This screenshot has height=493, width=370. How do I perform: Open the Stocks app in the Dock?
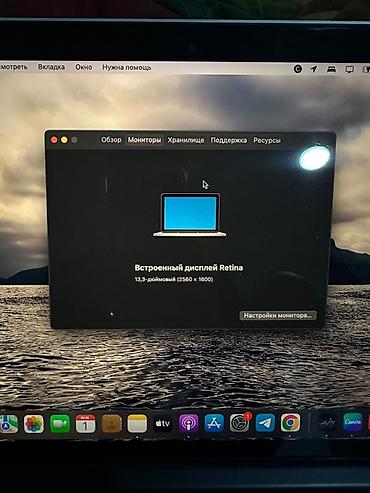[327, 423]
